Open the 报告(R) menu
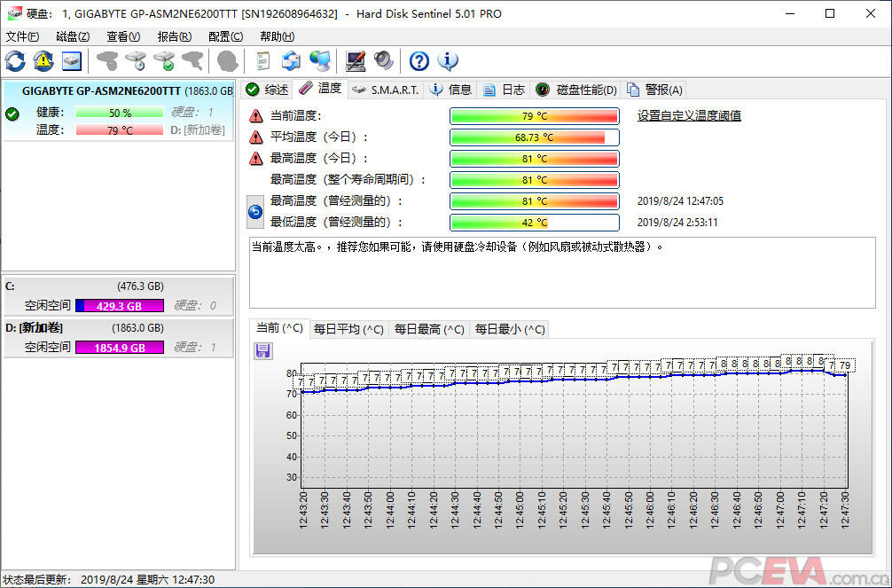The image size is (892, 588). 174,37
